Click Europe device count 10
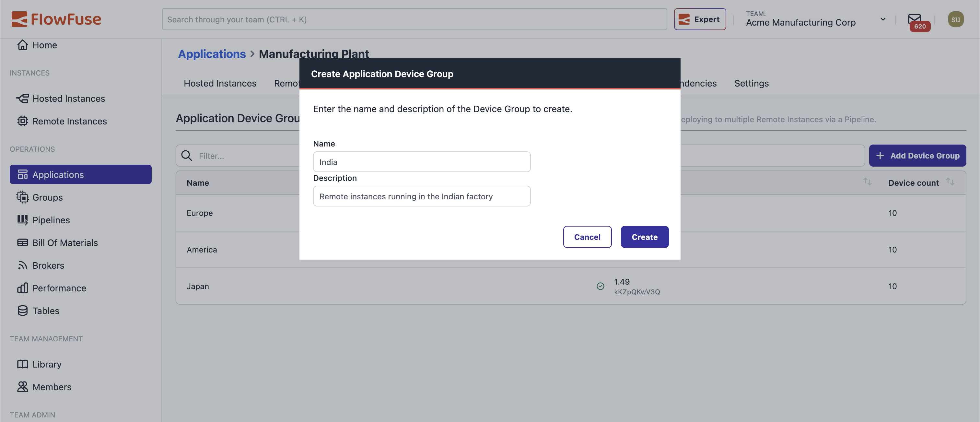 [892, 213]
